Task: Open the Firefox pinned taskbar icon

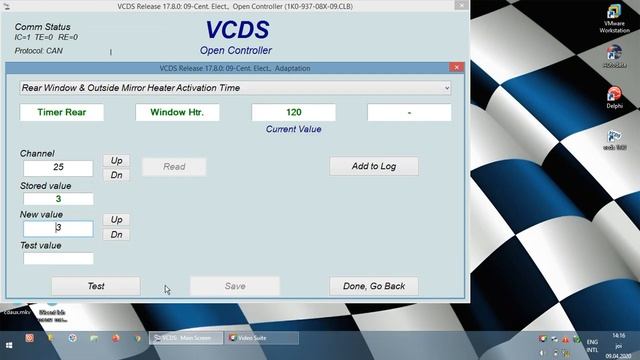Action: (116, 338)
